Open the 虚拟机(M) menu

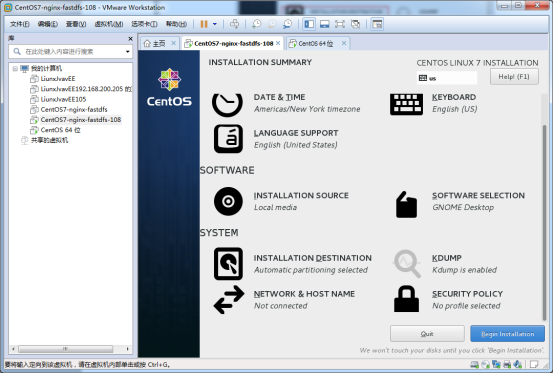point(109,24)
